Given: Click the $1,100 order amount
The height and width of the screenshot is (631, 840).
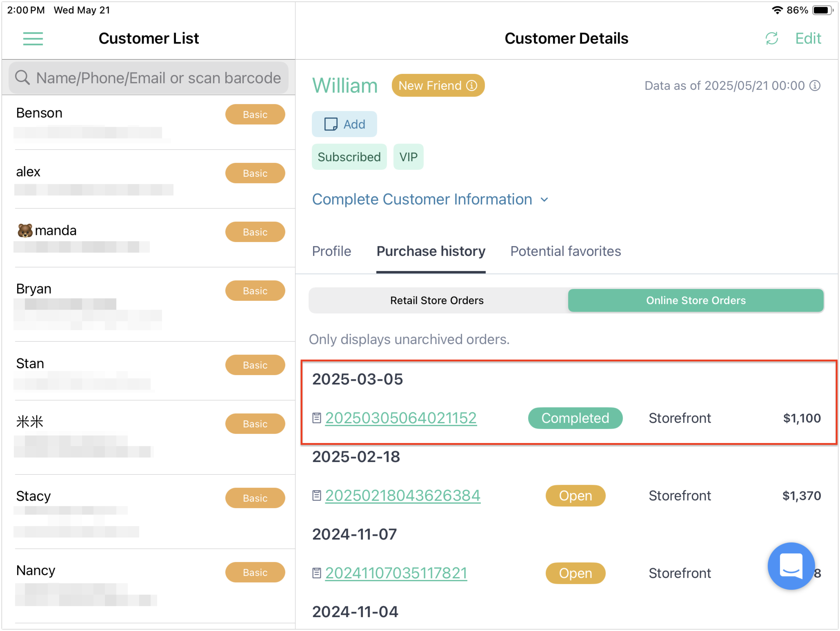Looking at the screenshot, I should pos(802,418).
